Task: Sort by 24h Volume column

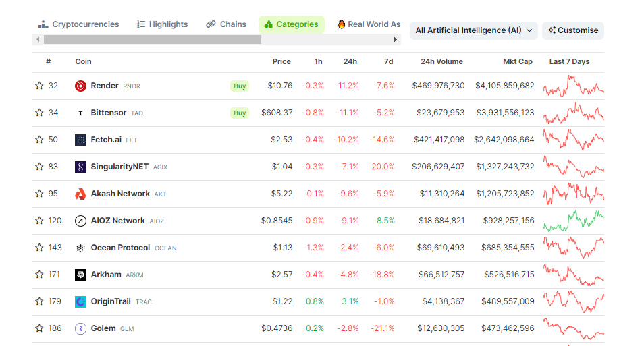Action: coord(442,61)
